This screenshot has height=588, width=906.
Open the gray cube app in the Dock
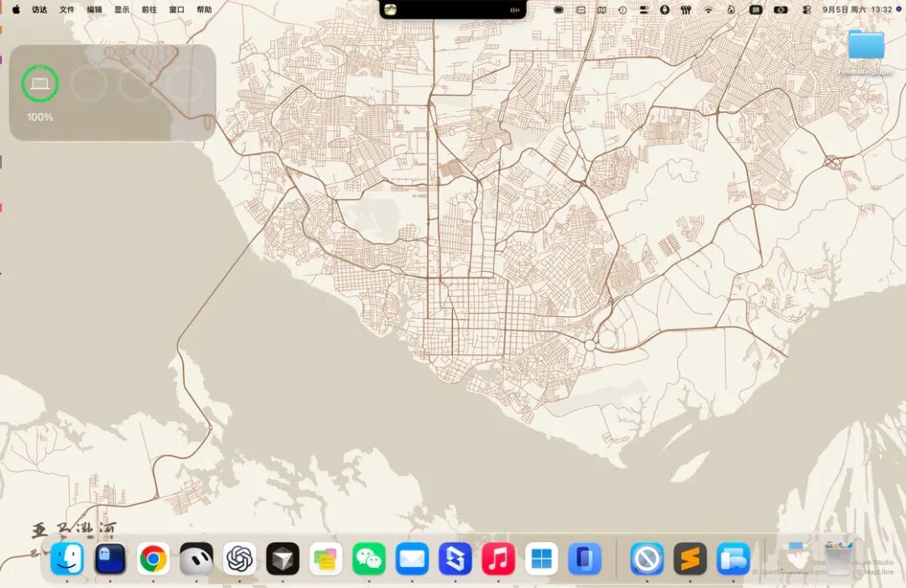pyautogui.click(x=283, y=559)
